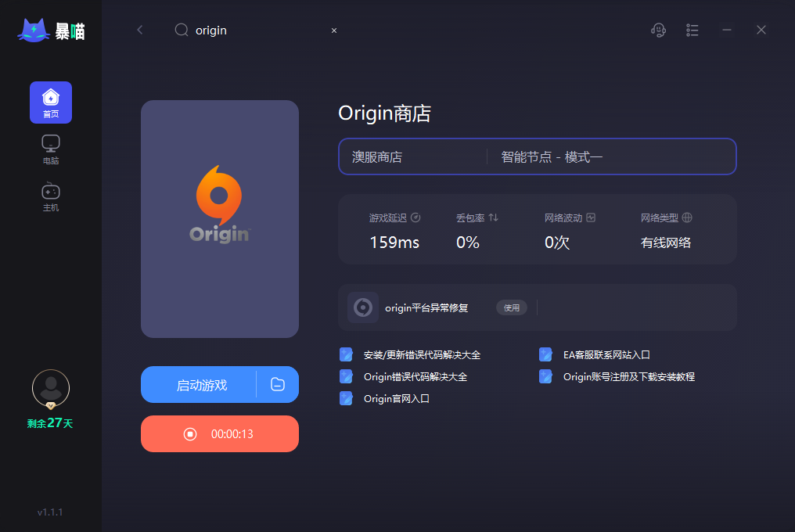Image resolution: width=795 pixels, height=532 pixels.
Task: Switch to the 电脑 sidebar tab
Action: pos(51,149)
